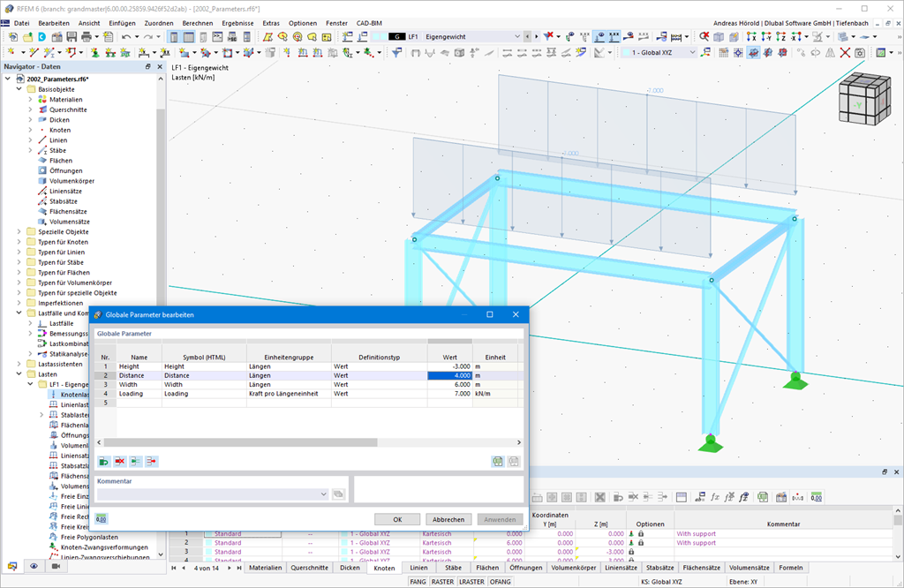Screen dimensions: 904x588
Task: Add a new parameter row in the dialog
Action: click(102, 461)
